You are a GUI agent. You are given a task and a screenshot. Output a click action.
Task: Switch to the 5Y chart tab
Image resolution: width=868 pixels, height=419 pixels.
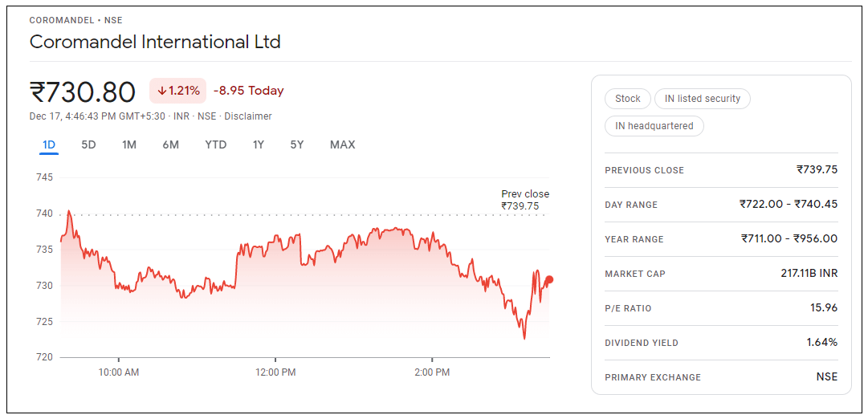[297, 144]
